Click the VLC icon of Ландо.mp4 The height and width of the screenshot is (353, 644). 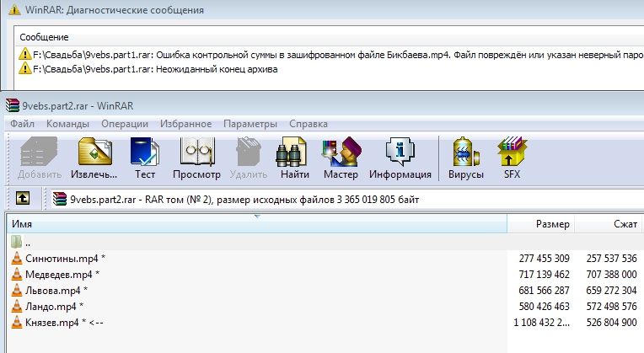point(16,306)
